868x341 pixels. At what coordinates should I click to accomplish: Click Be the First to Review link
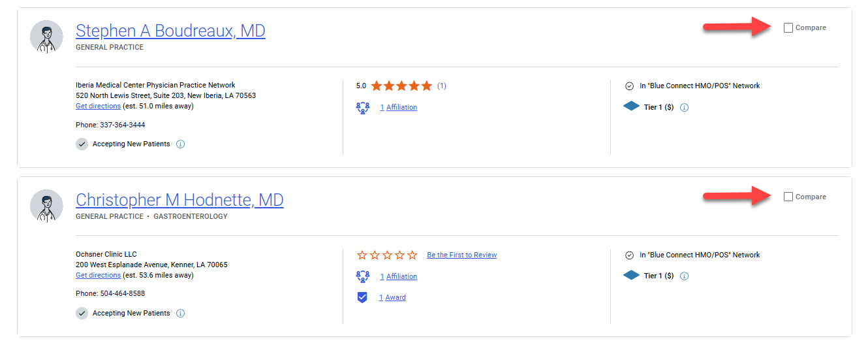[461, 255]
